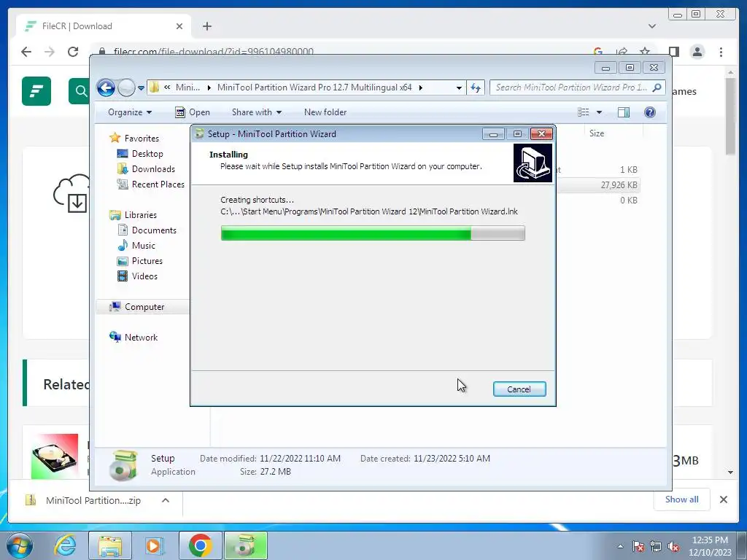Open Internet Explorer from the taskbar
The image size is (747, 560).
click(65, 546)
